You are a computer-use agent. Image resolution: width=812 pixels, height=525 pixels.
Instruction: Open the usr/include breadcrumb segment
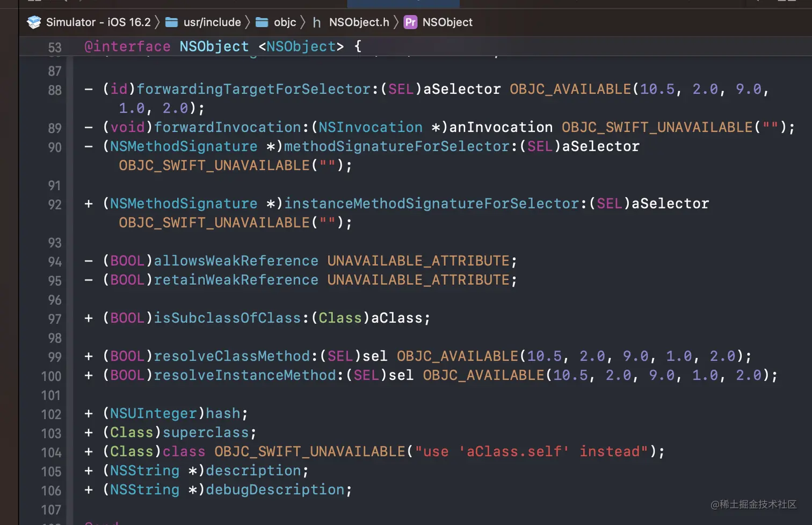tap(212, 22)
